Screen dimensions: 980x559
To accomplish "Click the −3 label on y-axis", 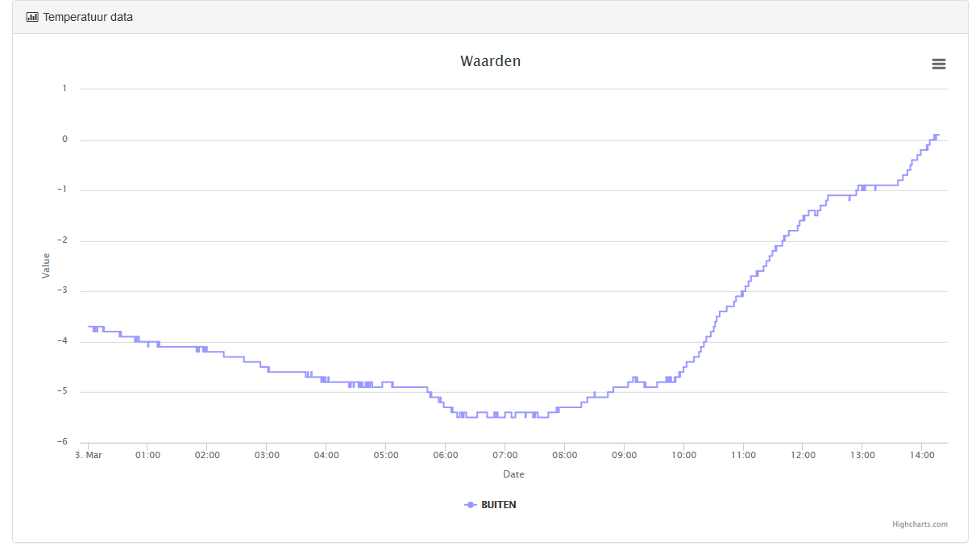I will click(63, 291).
